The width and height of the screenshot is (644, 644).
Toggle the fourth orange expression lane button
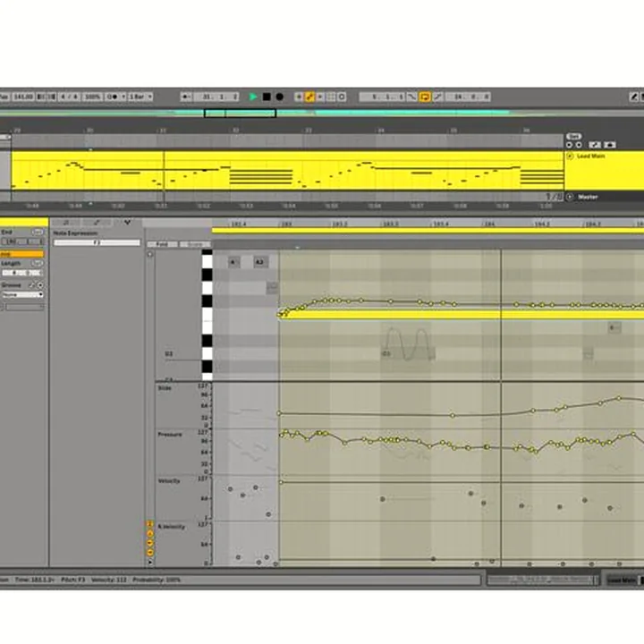[x=150, y=553]
